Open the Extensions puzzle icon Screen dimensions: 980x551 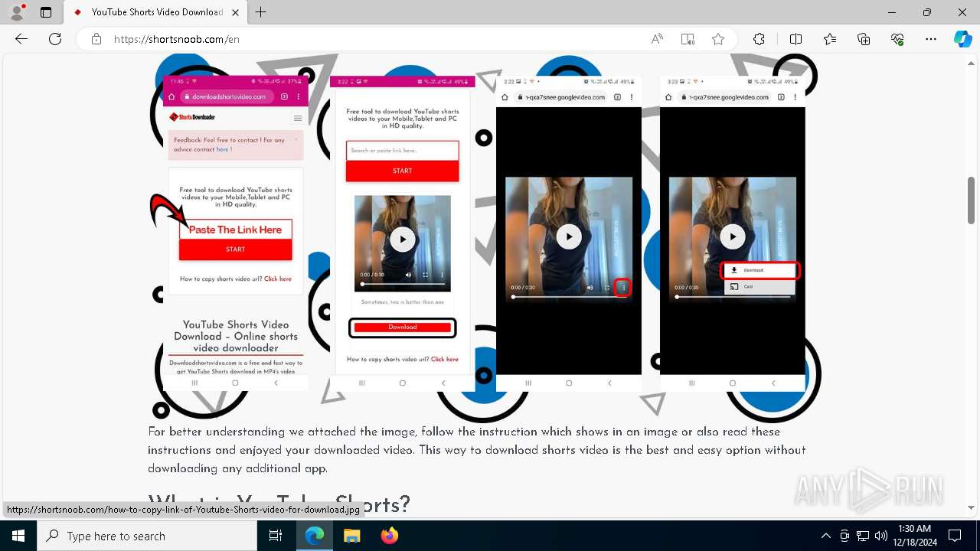759,39
